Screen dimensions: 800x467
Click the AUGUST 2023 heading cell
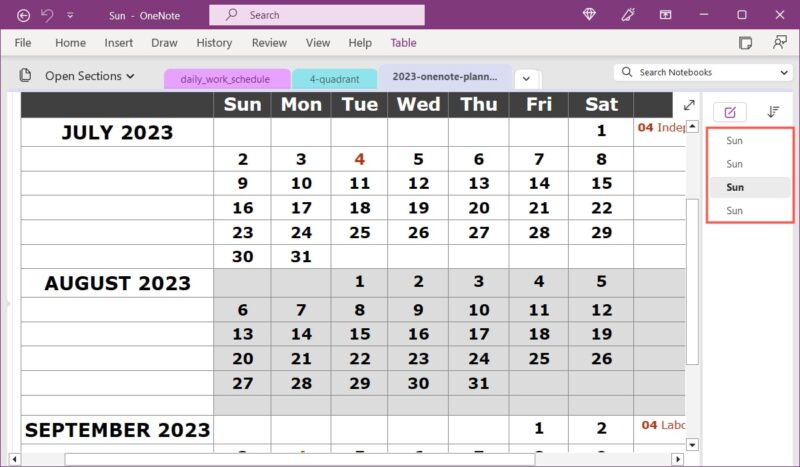tap(117, 283)
